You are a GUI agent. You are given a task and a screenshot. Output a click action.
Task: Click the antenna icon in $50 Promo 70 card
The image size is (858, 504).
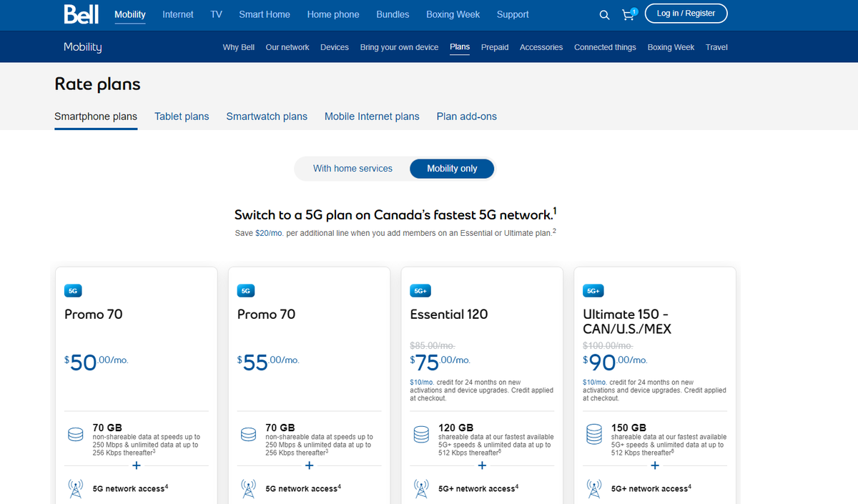click(76, 489)
